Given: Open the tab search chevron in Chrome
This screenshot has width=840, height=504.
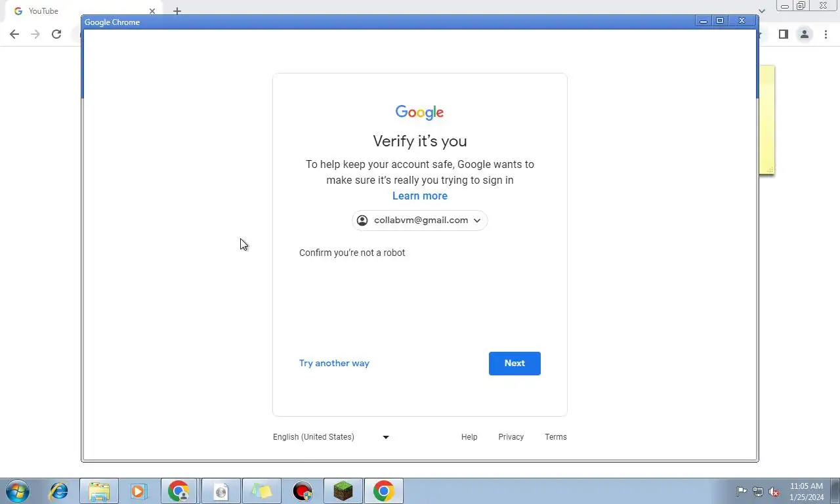Looking at the screenshot, I should pyautogui.click(x=762, y=11).
